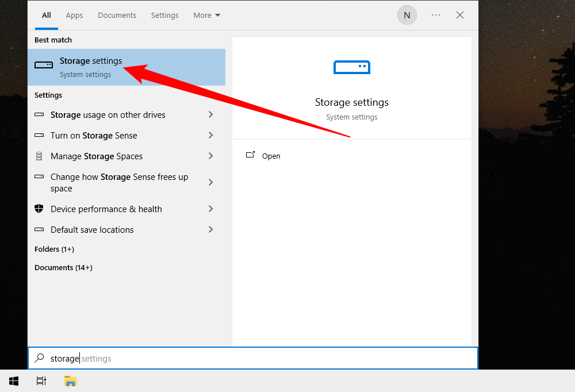Click the Storage settings best match icon
The height and width of the screenshot is (392, 575).
tap(44, 65)
